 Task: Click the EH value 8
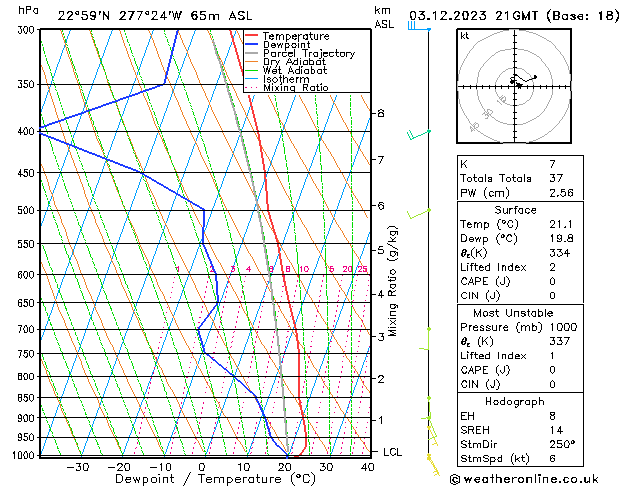552,416
